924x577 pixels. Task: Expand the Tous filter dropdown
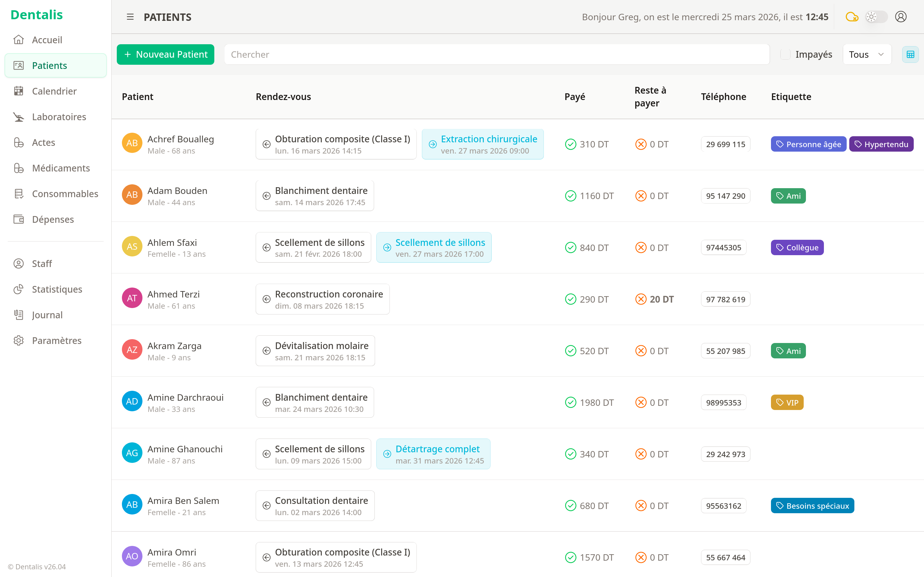click(866, 54)
